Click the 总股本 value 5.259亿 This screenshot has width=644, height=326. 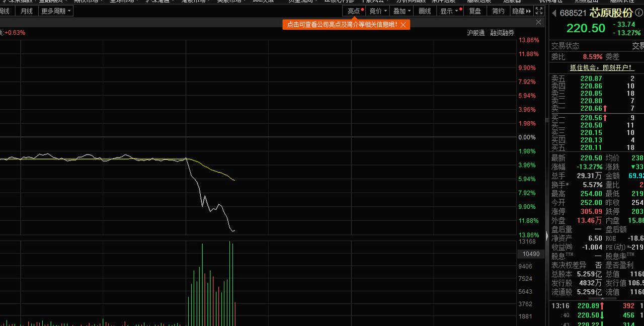tap(590, 274)
